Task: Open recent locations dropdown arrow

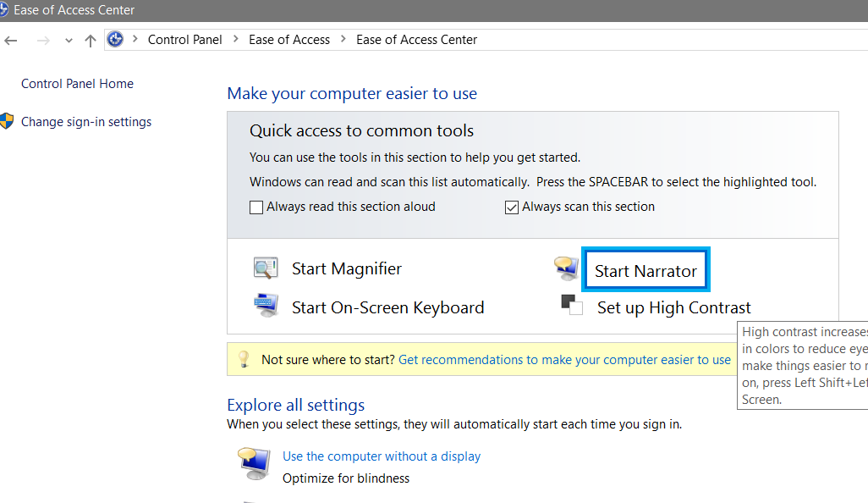Action: (x=69, y=41)
